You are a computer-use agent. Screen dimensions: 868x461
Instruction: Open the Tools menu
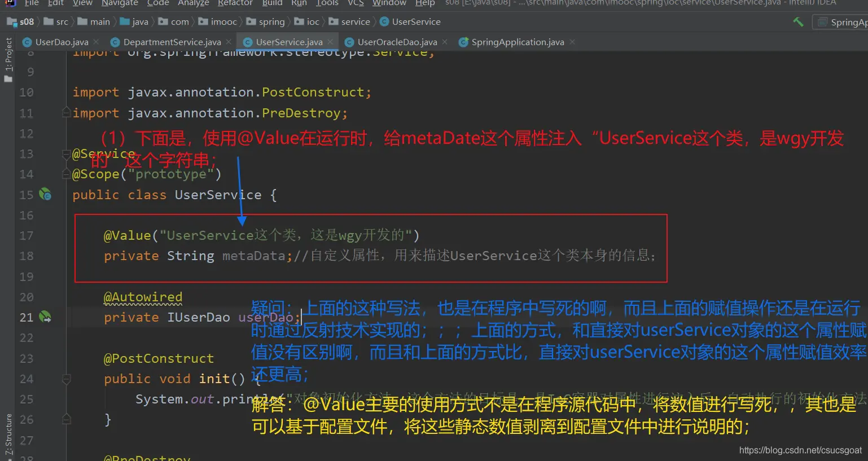[x=327, y=3]
